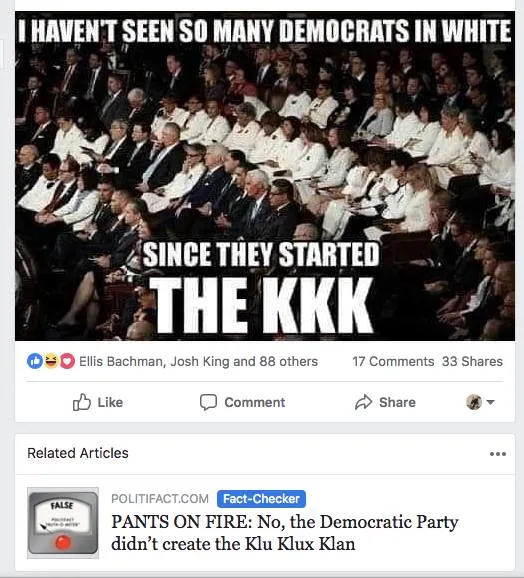Open the meme image in the post
The image size is (524, 578).
click(x=265, y=176)
